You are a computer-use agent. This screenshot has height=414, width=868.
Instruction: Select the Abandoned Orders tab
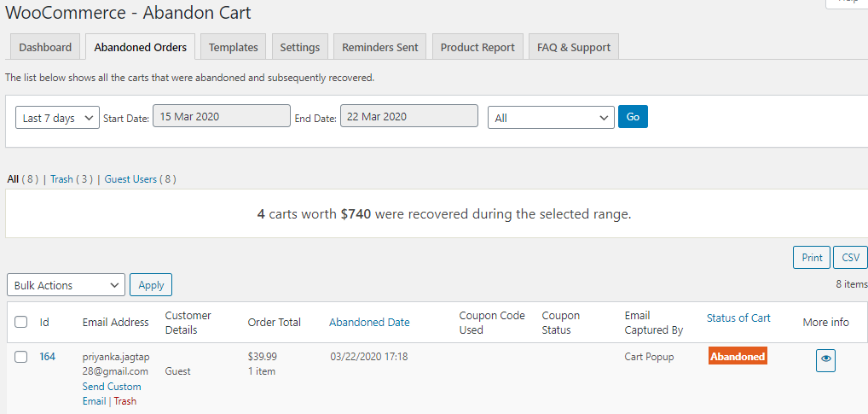pyautogui.click(x=140, y=47)
